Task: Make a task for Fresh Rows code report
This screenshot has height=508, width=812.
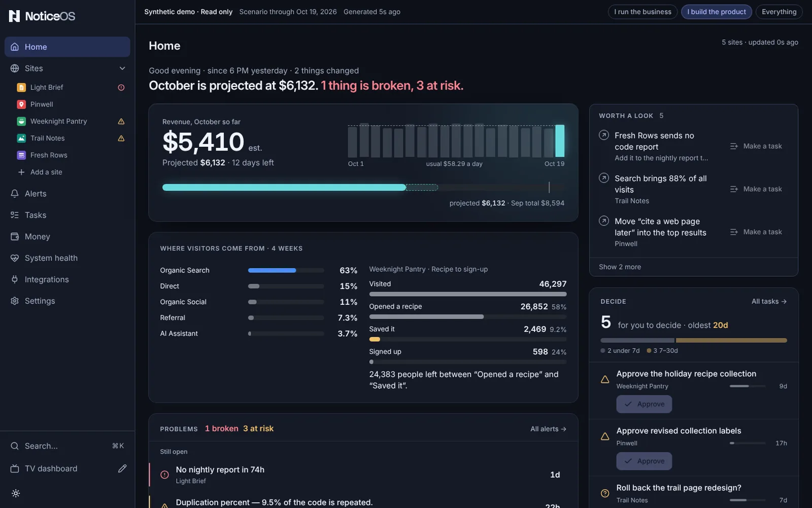Action: [756, 146]
